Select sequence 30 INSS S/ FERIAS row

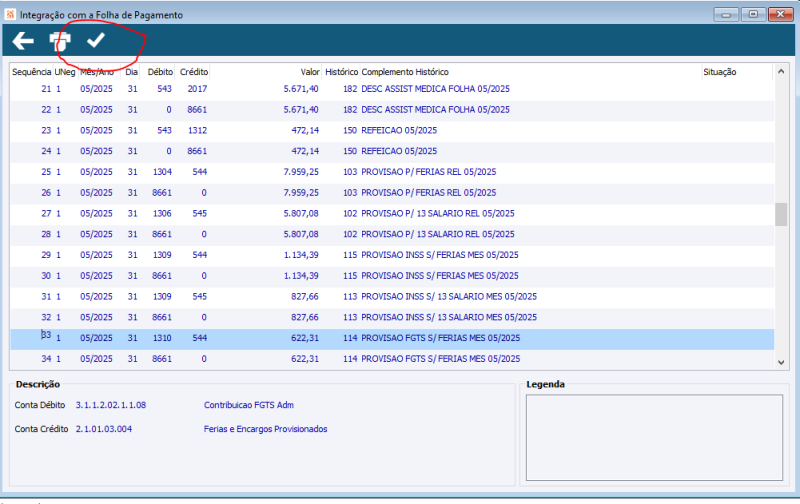click(x=392, y=275)
